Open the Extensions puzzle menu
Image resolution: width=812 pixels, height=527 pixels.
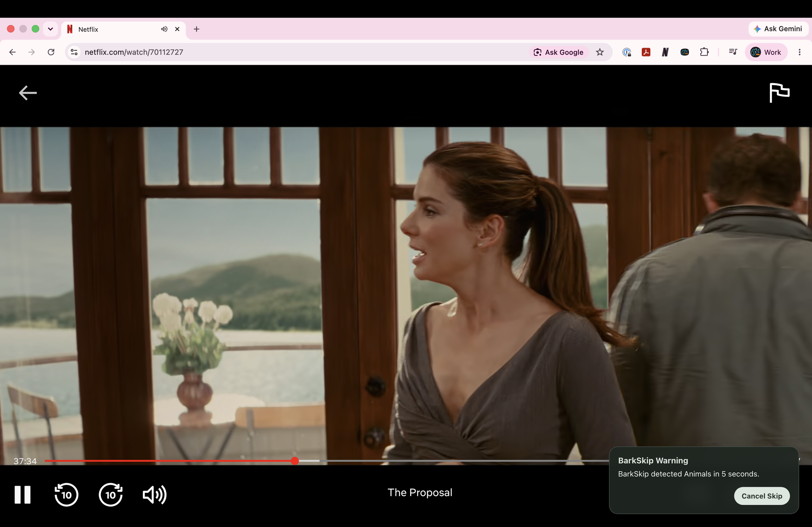click(x=704, y=52)
